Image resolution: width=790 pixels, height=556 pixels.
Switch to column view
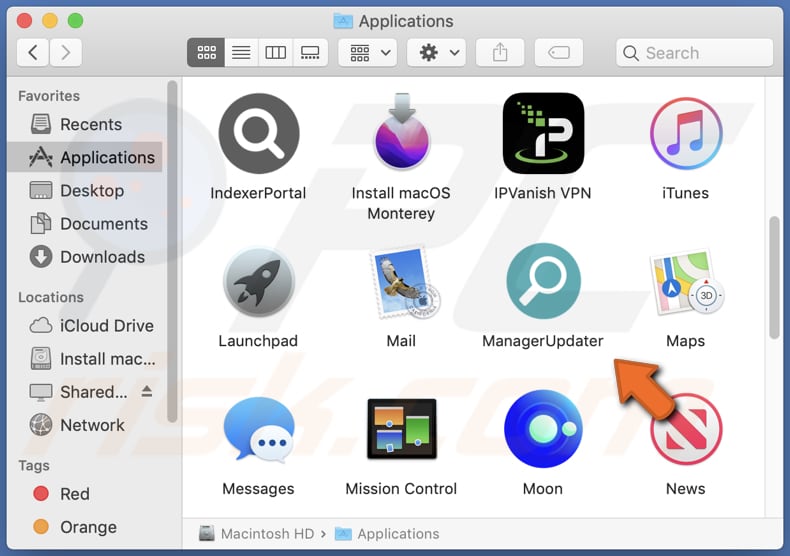pyautogui.click(x=276, y=52)
